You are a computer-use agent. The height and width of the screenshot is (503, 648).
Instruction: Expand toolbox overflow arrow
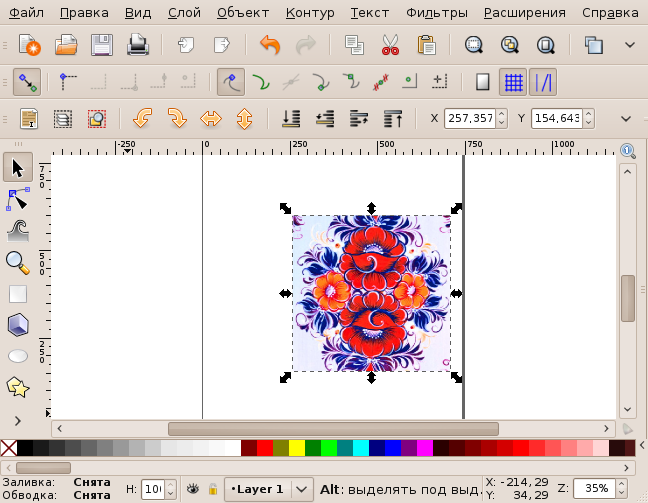tap(18, 421)
